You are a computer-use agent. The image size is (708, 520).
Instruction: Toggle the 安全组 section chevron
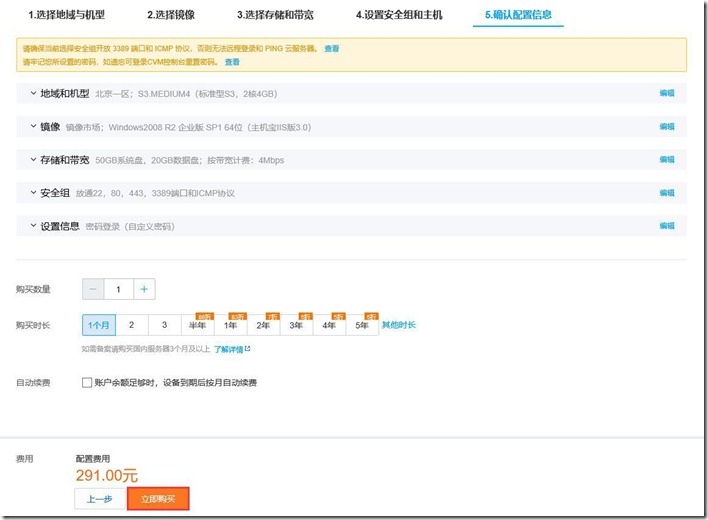coord(33,193)
